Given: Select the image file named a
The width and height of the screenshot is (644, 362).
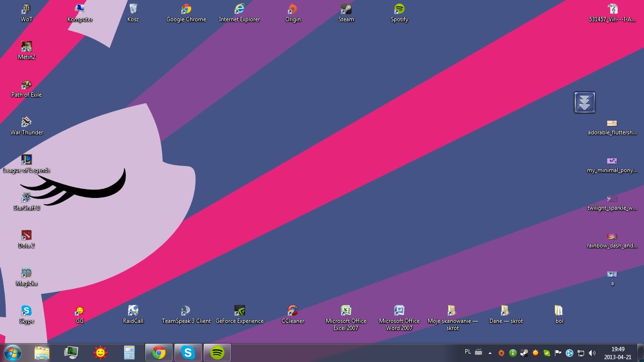Looking at the screenshot, I should (x=612, y=278).
